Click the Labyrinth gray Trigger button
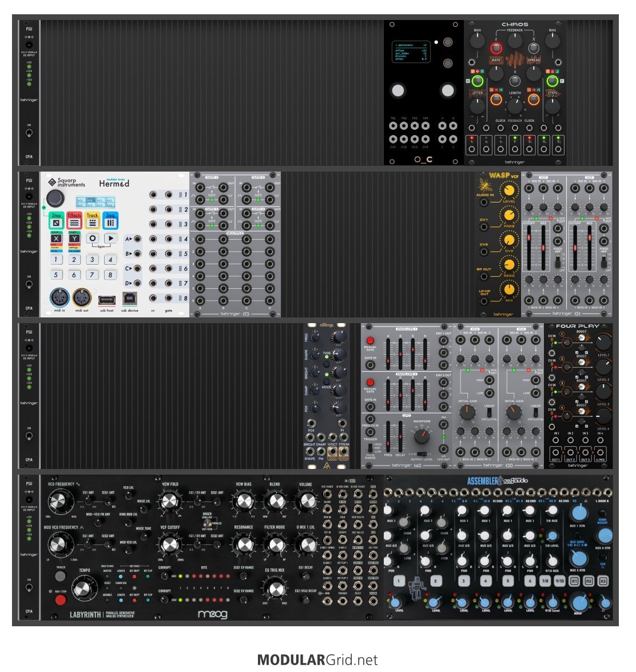Viewport: 636px width, 672px height. (61, 576)
